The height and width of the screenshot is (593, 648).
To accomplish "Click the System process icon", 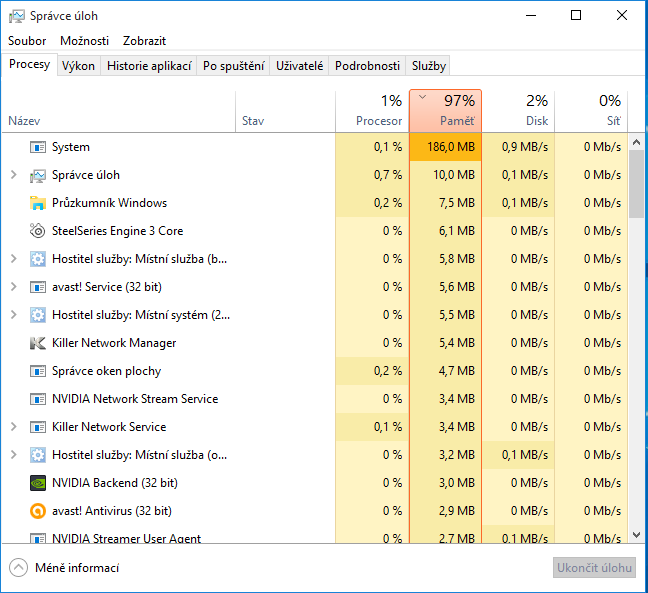I will tap(38, 147).
